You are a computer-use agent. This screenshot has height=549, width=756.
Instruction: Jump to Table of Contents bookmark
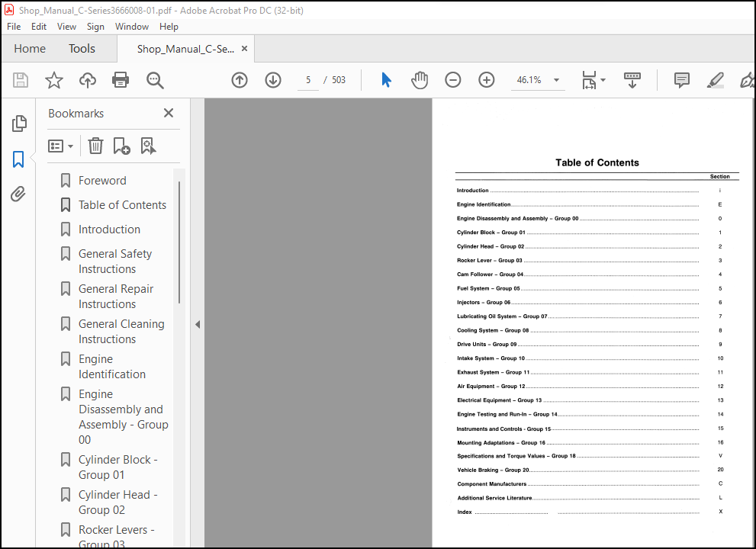(x=122, y=205)
